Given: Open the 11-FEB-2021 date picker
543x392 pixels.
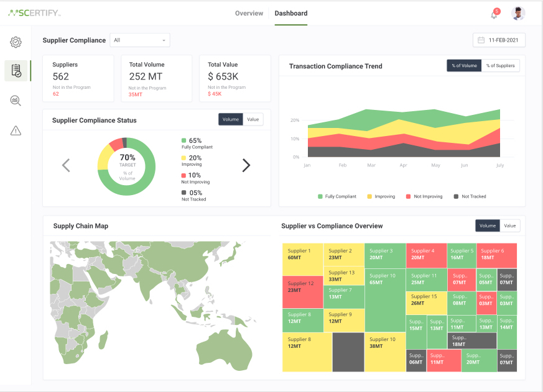Looking at the screenshot, I should [499, 40].
